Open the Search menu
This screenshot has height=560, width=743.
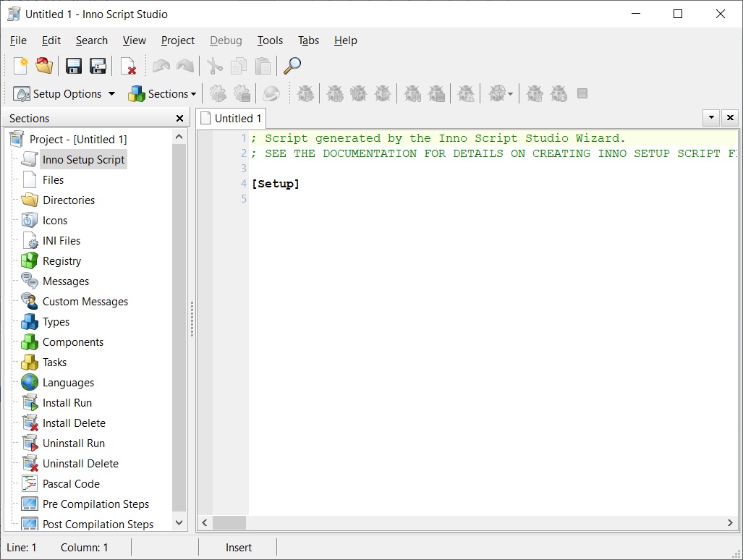(x=92, y=41)
